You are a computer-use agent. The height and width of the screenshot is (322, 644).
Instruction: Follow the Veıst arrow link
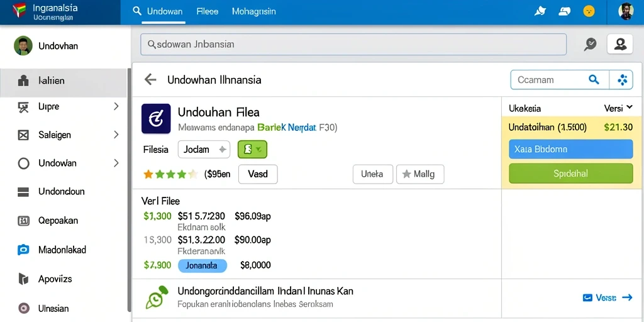point(608,297)
